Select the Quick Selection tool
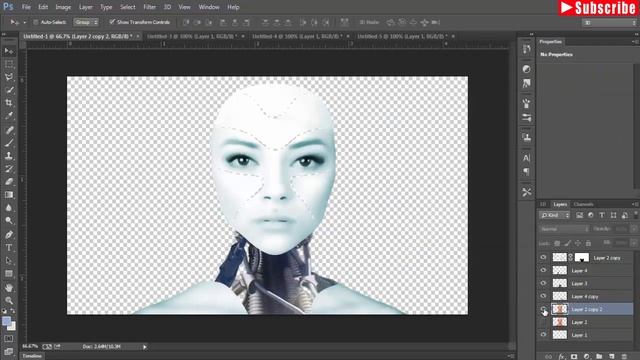This screenshot has width=640, height=360. point(9,90)
